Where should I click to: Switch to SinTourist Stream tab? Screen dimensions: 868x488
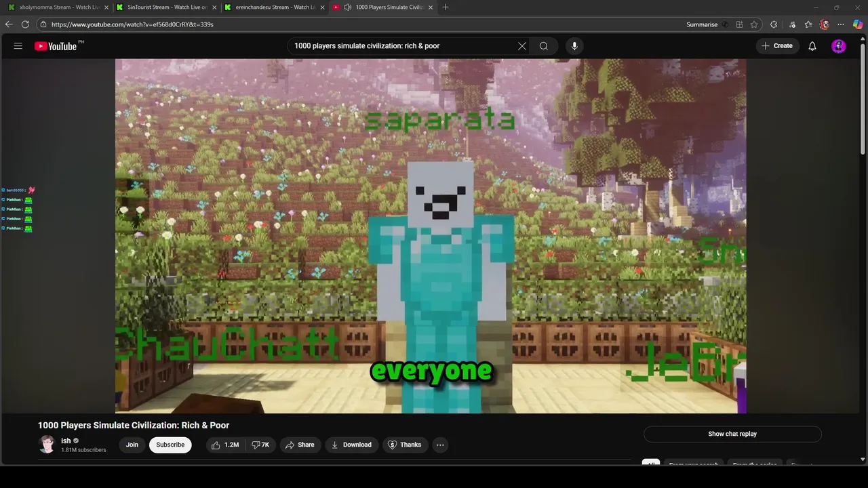click(x=166, y=7)
